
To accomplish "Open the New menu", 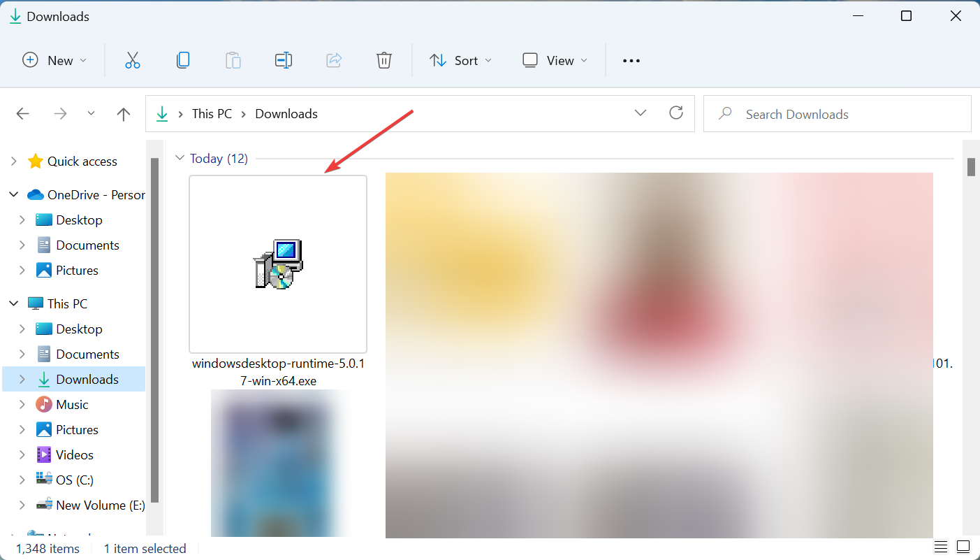I will click(x=54, y=60).
